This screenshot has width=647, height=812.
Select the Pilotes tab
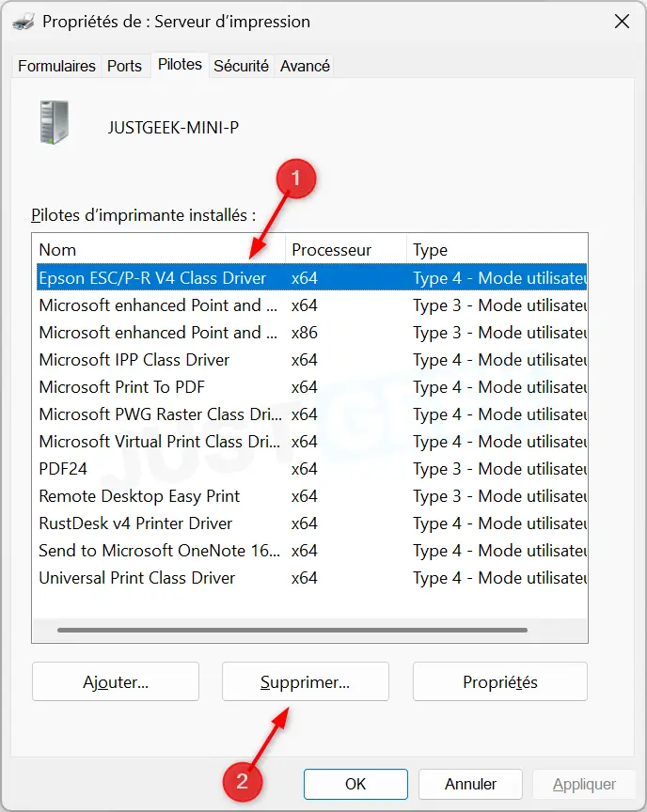click(180, 65)
